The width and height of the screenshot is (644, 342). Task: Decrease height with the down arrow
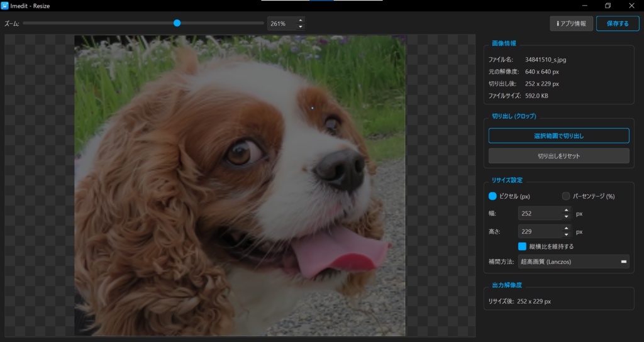[567, 235]
